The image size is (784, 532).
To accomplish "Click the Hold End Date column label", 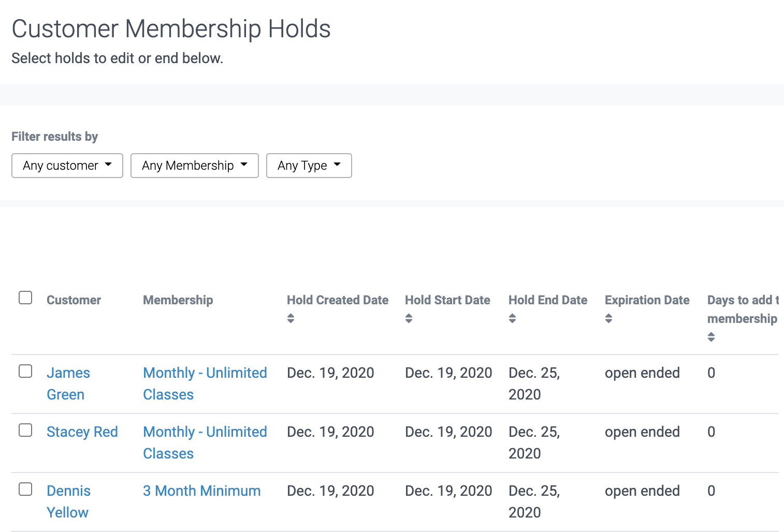I will point(548,300).
